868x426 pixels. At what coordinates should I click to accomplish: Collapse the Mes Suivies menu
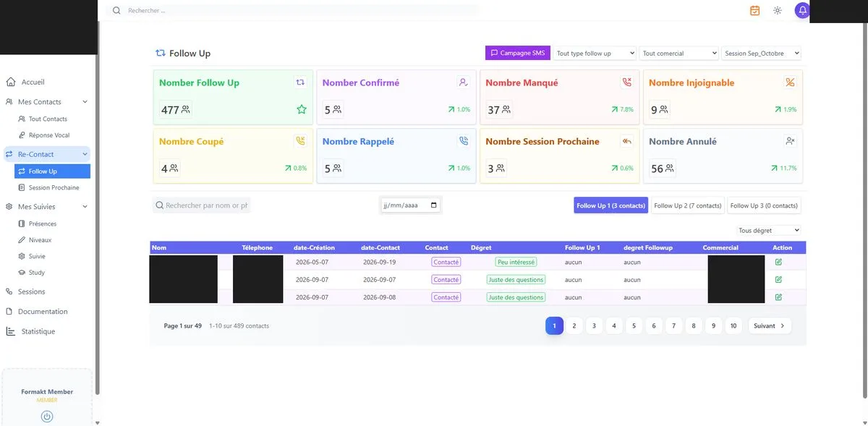(85, 207)
